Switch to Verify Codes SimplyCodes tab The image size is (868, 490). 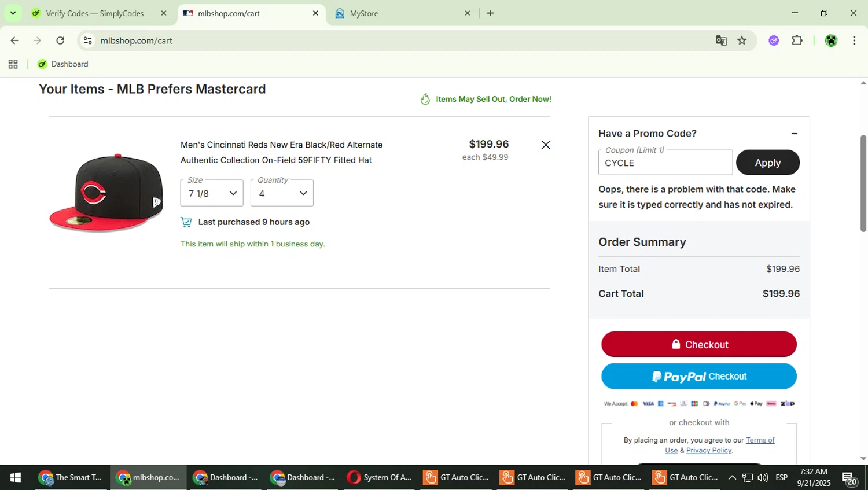pos(95,13)
